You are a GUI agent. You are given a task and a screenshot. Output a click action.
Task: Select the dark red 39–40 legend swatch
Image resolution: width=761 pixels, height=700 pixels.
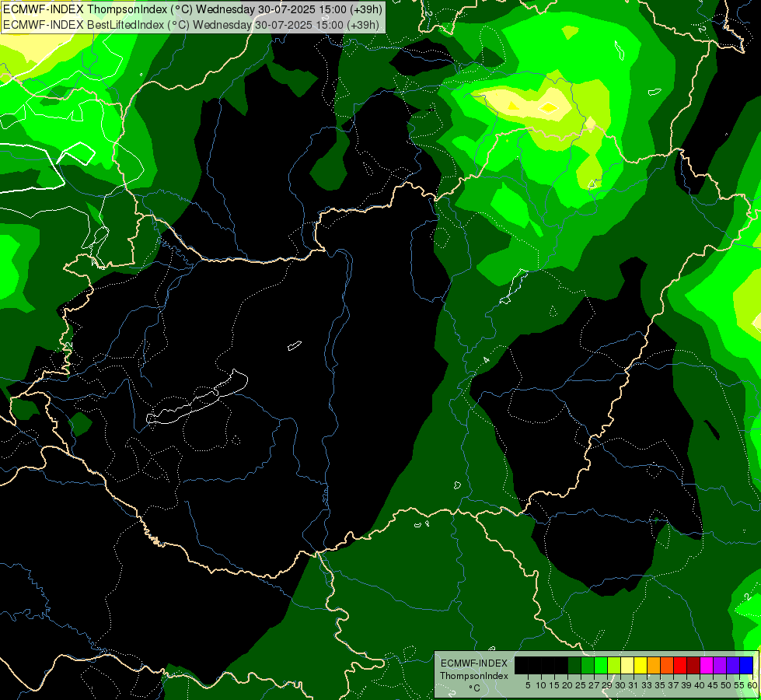(693, 665)
